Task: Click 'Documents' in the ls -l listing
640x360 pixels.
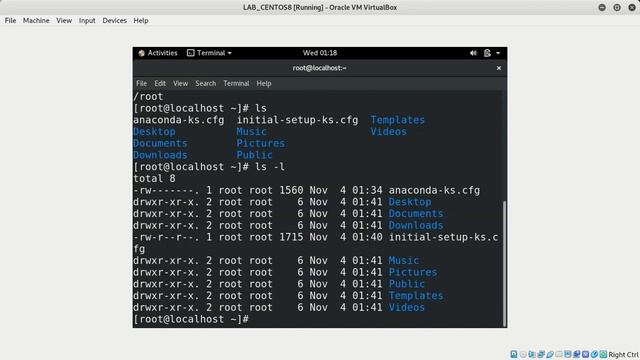Action: tap(416, 213)
